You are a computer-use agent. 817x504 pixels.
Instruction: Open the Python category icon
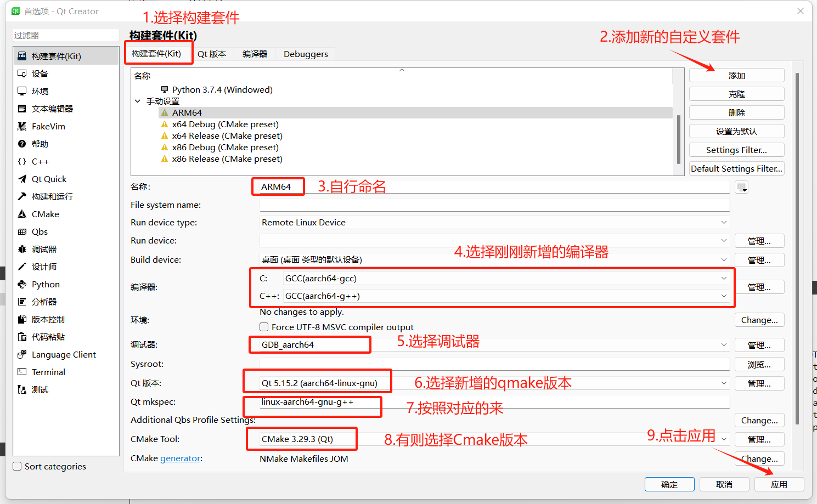click(22, 284)
